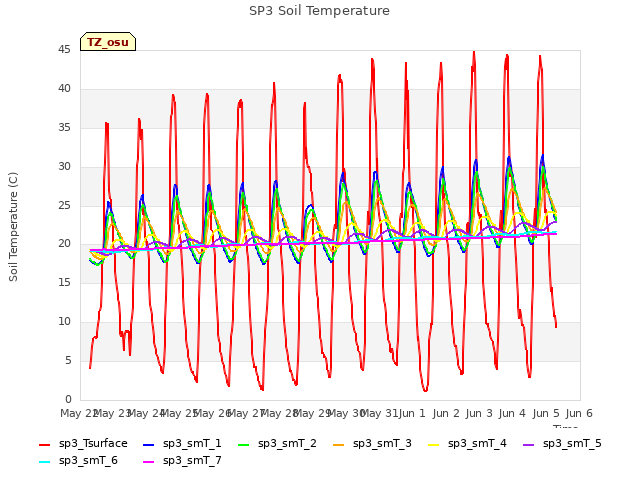Toggle the sp3_smT_4 legend entry
The width and height of the screenshot is (640, 480).
(467, 444)
